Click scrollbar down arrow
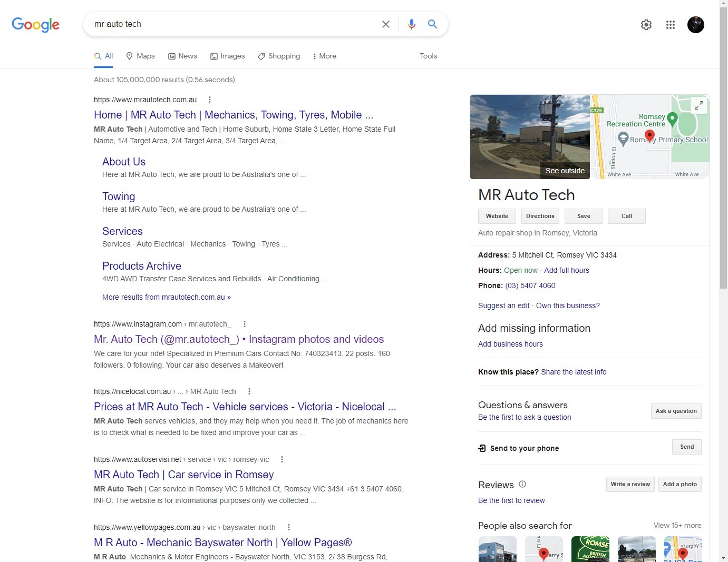The width and height of the screenshot is (728, 562). (723, 557)
